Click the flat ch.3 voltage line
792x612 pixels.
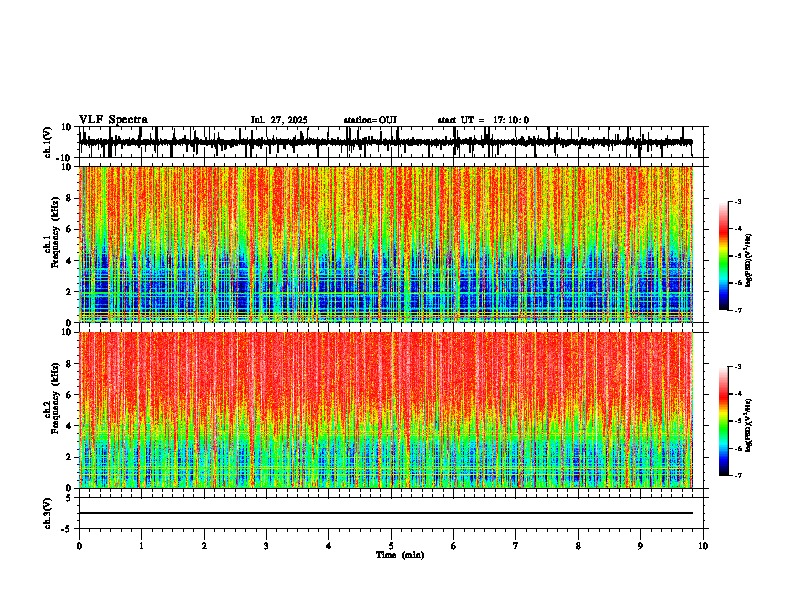(385, 513)
